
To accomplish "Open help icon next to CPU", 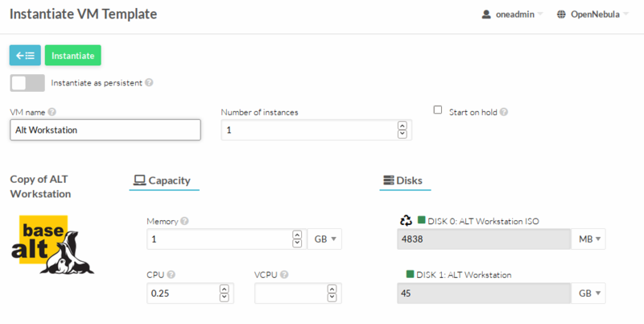I will (171, 275).
